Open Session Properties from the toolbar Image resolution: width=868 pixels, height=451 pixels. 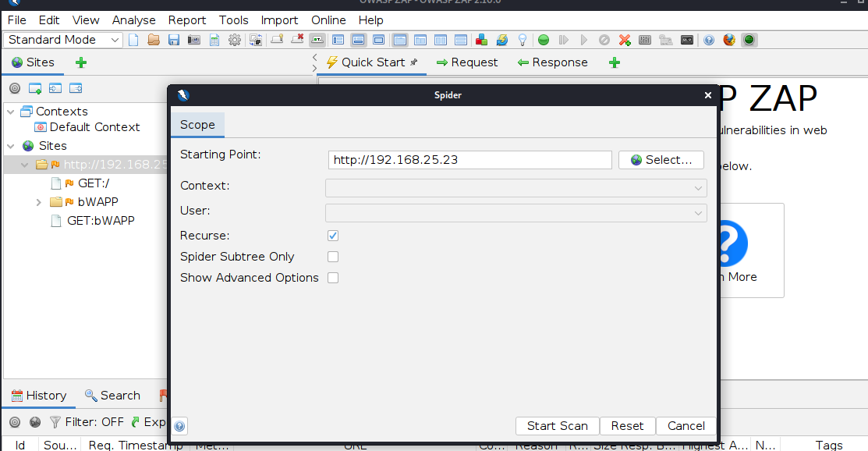214,40
